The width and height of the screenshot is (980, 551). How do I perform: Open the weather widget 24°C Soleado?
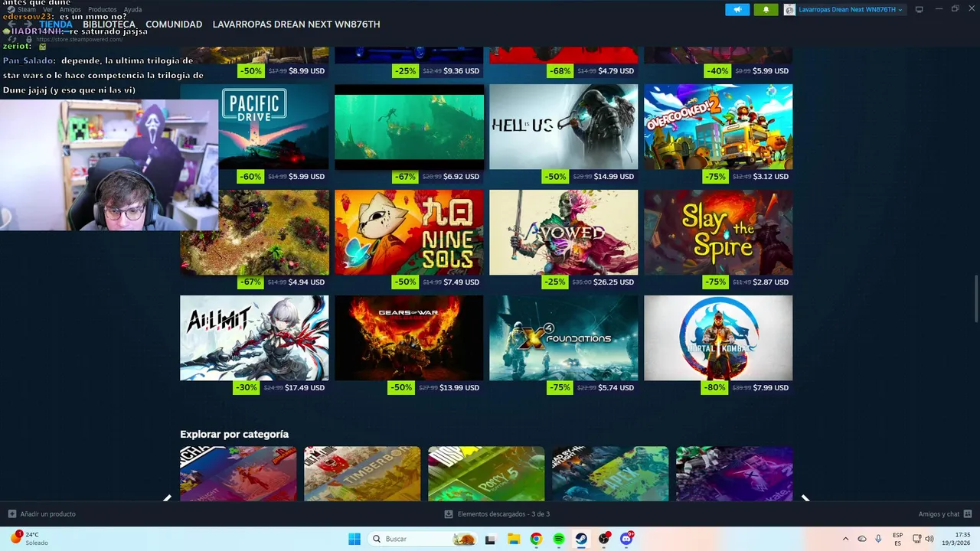[x=29, y=539]
